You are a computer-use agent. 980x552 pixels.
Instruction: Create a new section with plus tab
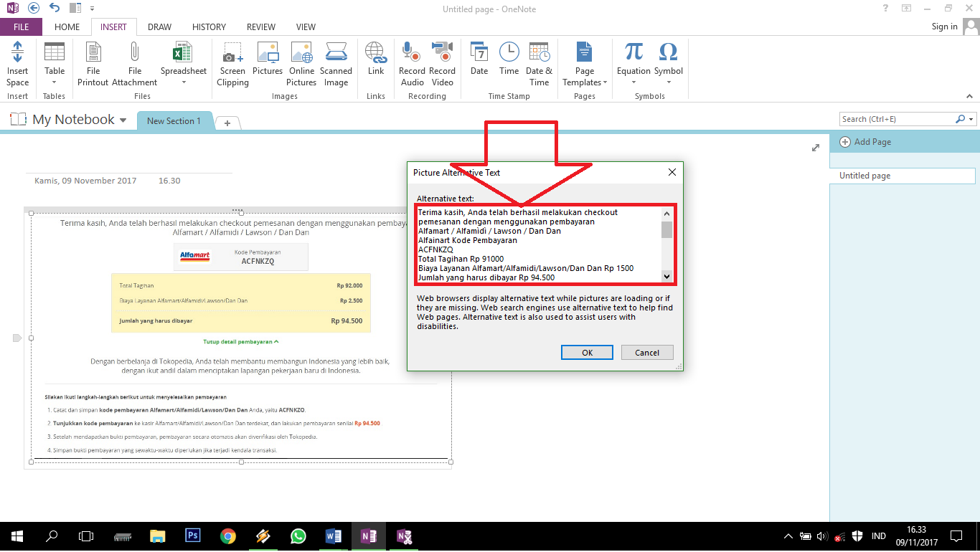[227, 123]
